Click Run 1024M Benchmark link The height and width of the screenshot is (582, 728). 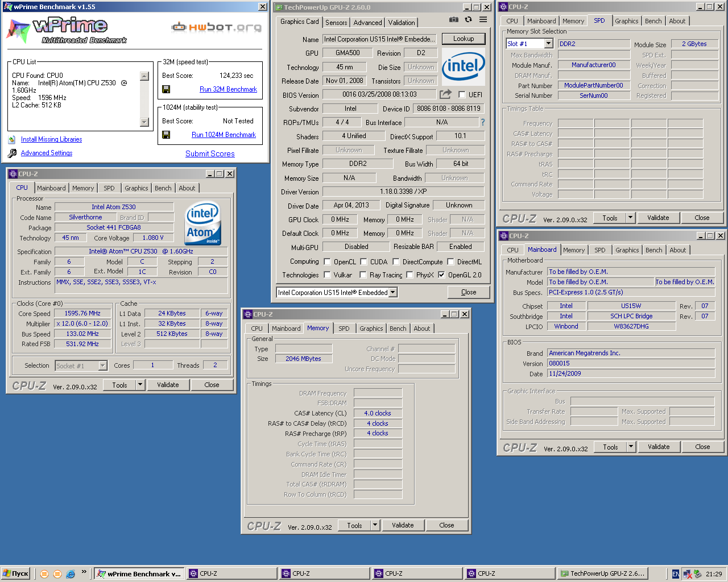(224, 135)
